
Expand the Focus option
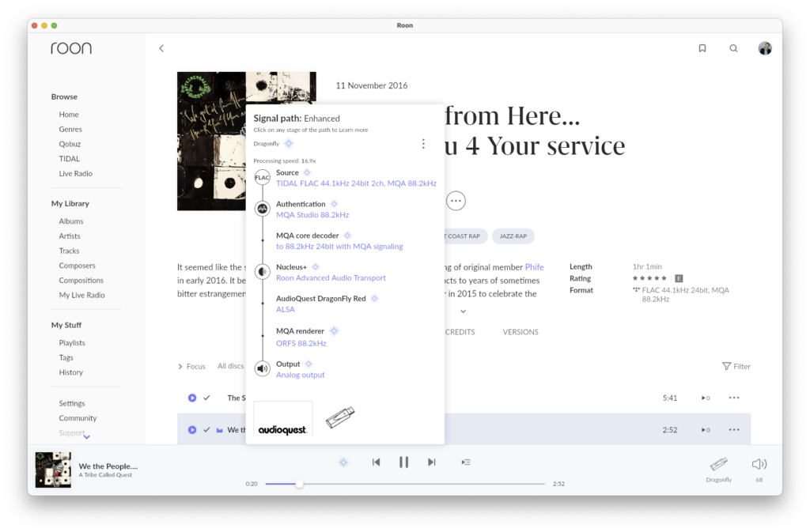tap(191, 366)
